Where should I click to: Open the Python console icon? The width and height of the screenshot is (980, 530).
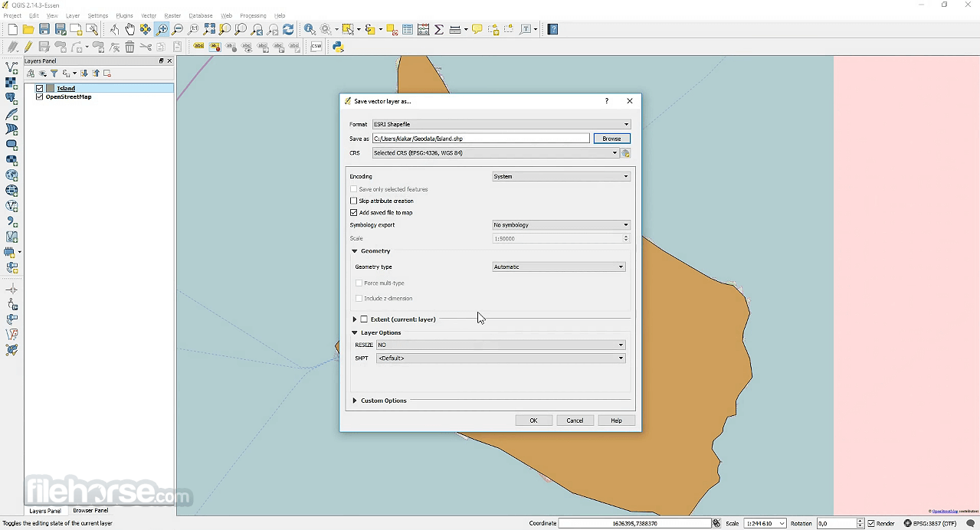click(338, 47)
